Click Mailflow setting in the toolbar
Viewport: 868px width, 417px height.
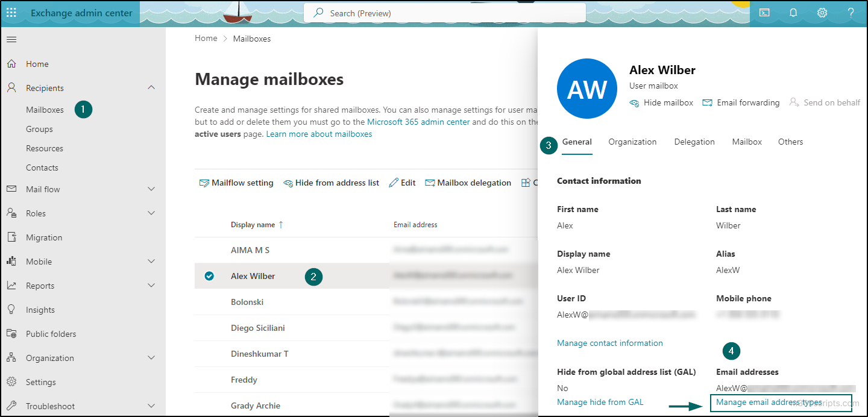coord(236,182)
